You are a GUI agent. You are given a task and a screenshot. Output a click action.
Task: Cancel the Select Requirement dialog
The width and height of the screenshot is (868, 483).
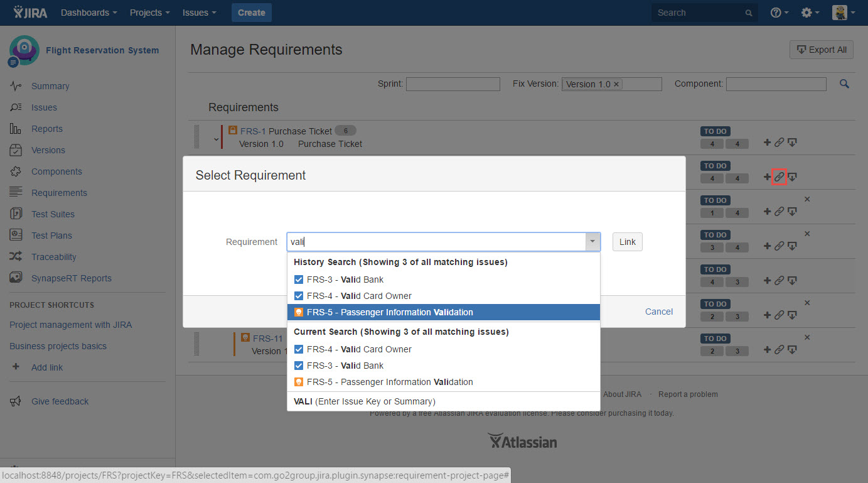coord(658,312)
